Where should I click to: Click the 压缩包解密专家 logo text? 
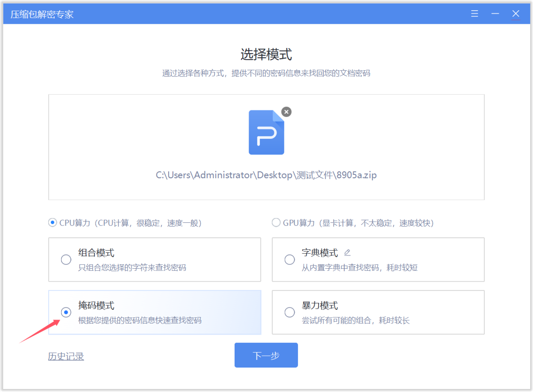(42, 14)
